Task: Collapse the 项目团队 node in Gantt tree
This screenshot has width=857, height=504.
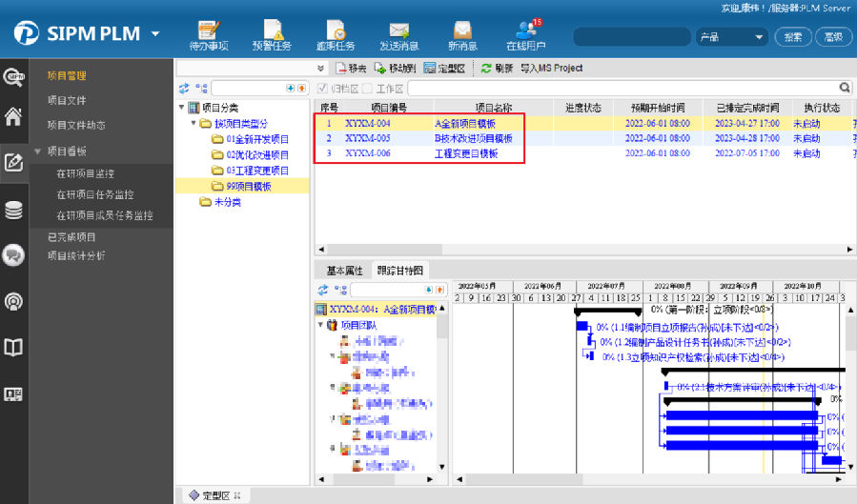Action: [319, 325]
